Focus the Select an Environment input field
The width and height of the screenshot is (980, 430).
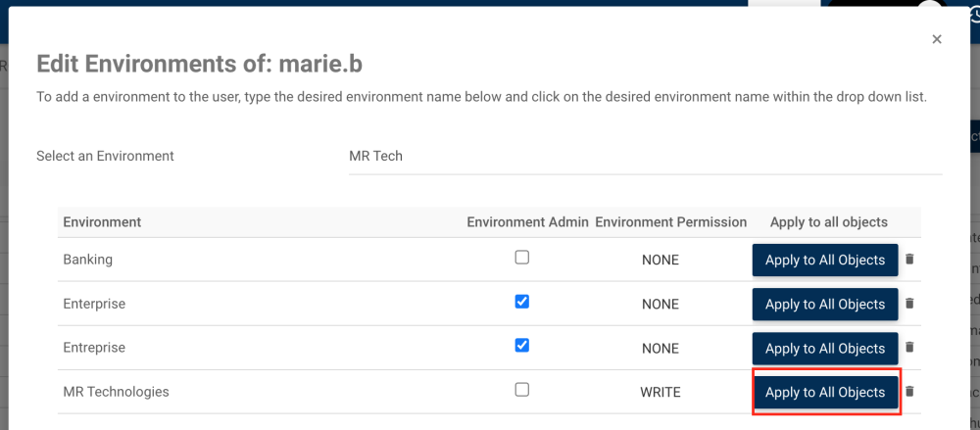click(645, 157)
